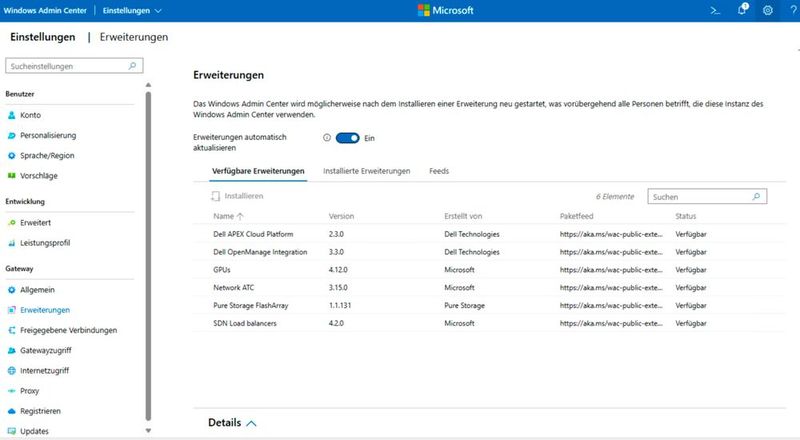800x440 pixels.
Task: Open the help question mark
Action: (x=793, y=10)
